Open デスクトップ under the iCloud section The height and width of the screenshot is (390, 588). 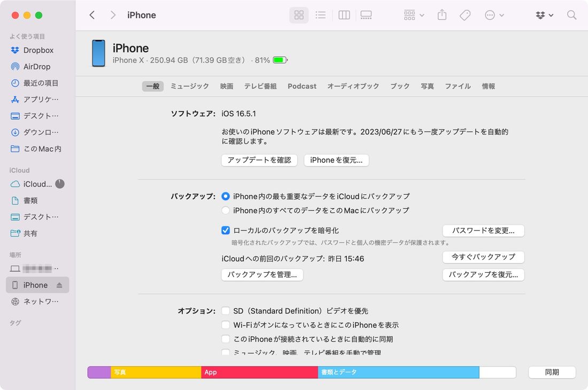pos(37,217)
